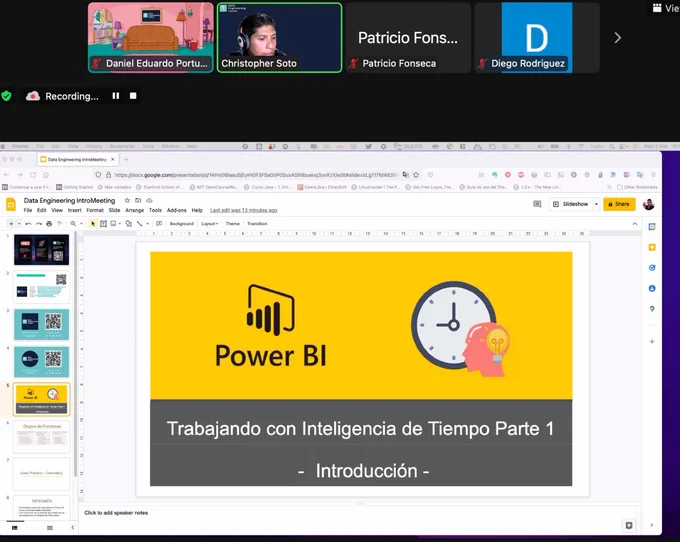
Task: Open the File menu
Action: [x=28, y=210]
